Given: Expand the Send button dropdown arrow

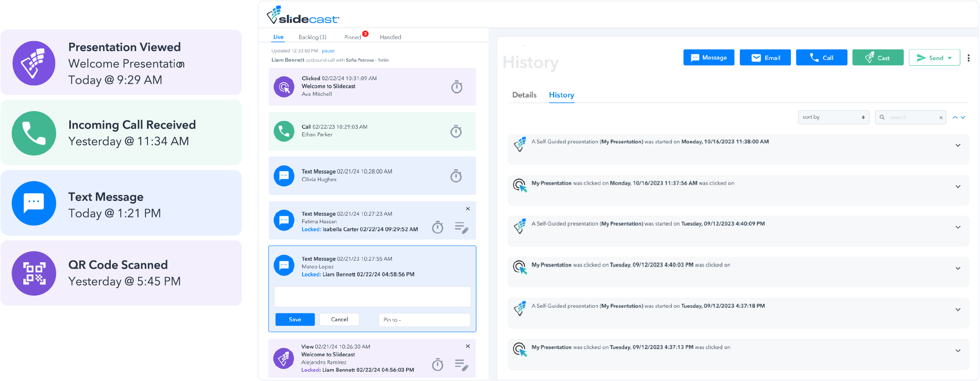Looking at the screenshot, I should point(949,58).
